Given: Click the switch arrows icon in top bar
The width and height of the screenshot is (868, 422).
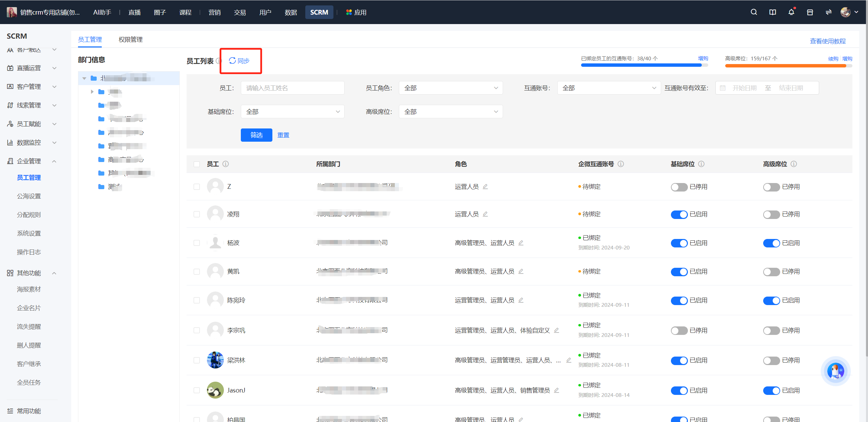Looking at the screenshot, I should pyautogui.click(x=829, y=12).
